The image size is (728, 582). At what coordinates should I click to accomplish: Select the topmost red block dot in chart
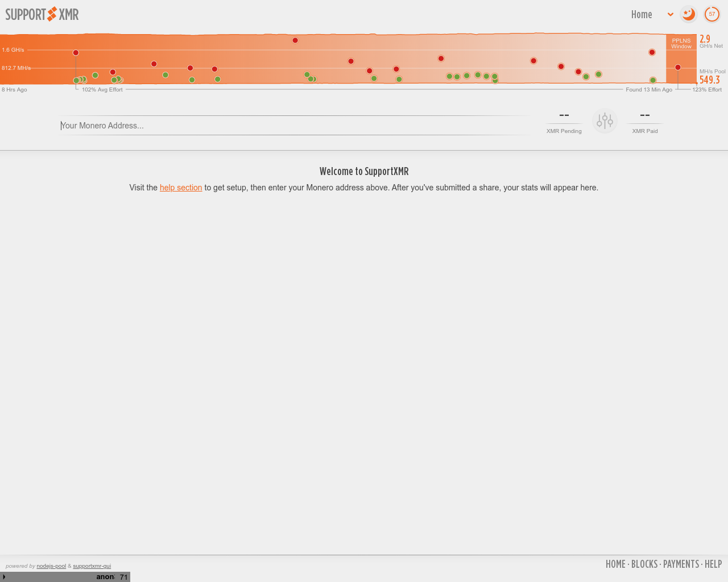tap(295, 40)
